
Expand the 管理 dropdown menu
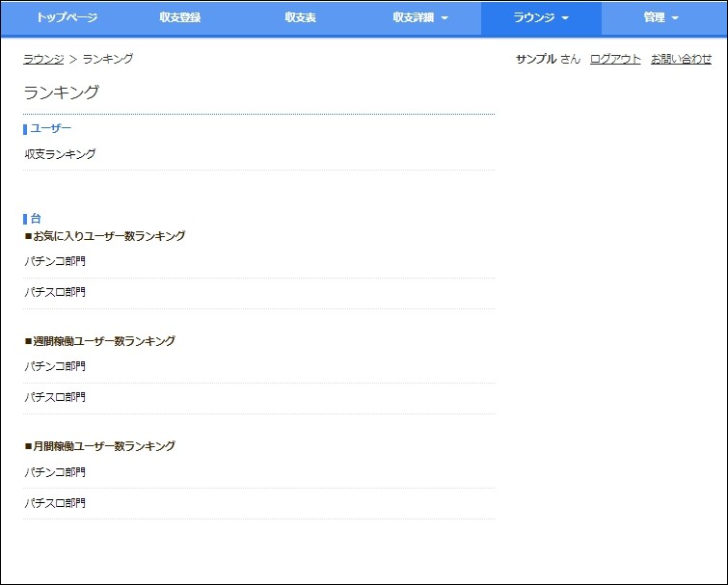pyautogui.click(x=661, y=17)
